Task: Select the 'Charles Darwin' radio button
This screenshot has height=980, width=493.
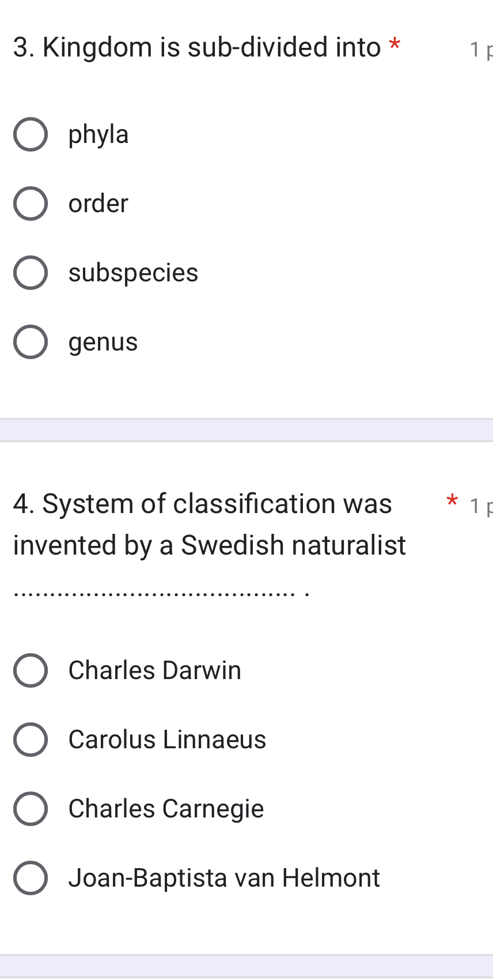Action: pos(31,670)
